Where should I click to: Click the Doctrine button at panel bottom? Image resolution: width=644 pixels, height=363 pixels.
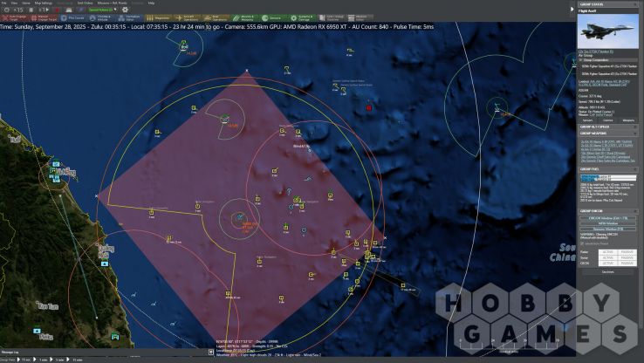608,272
